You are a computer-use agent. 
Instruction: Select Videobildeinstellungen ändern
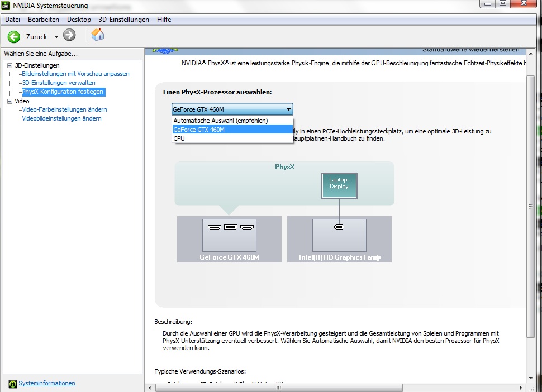(x=61, y=118)
